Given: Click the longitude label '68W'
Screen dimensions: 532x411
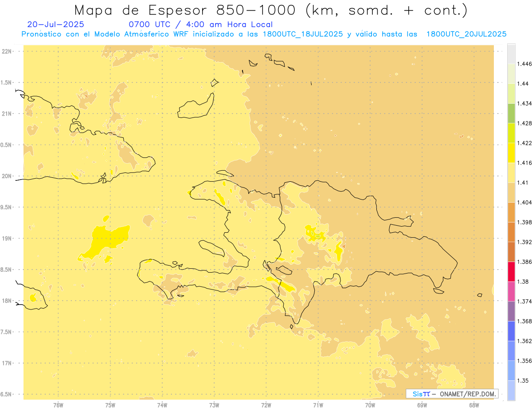Looking at the screenshot, I should click(x=474, y=405).
